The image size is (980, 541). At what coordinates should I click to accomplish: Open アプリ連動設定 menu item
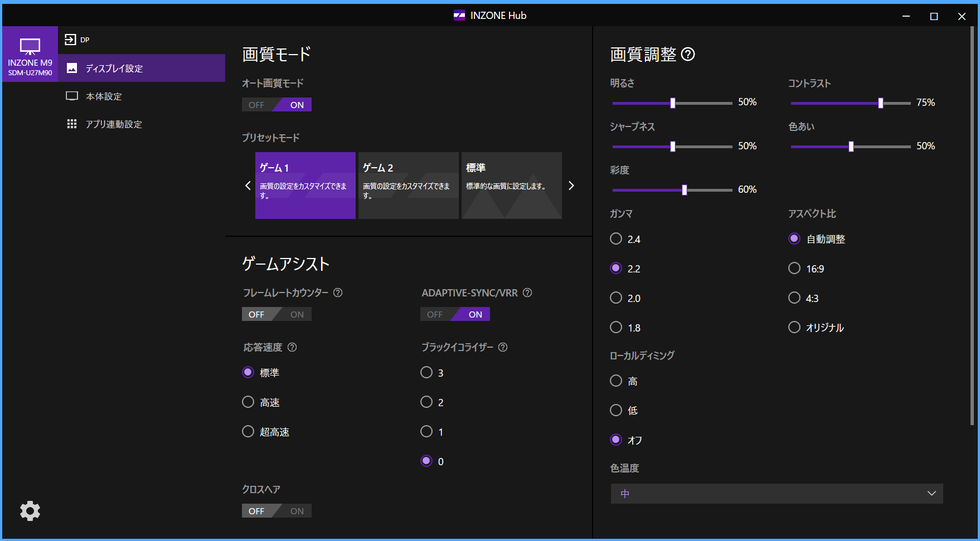[x=142, y=124]
